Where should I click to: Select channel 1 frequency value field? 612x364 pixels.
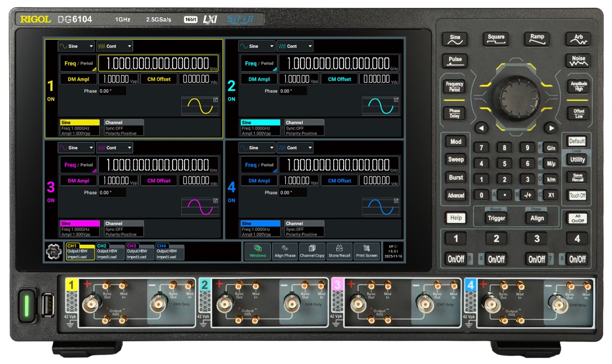coord(158,63)
